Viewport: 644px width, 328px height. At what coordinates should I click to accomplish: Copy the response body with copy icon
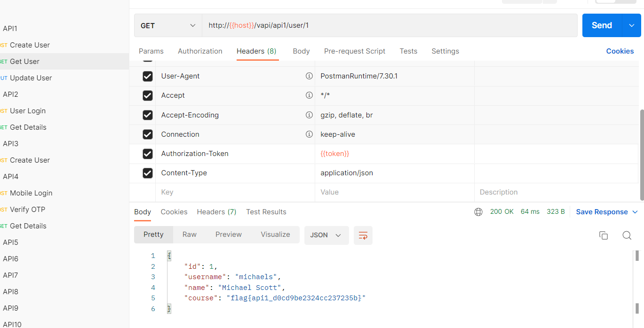[604, 235]
